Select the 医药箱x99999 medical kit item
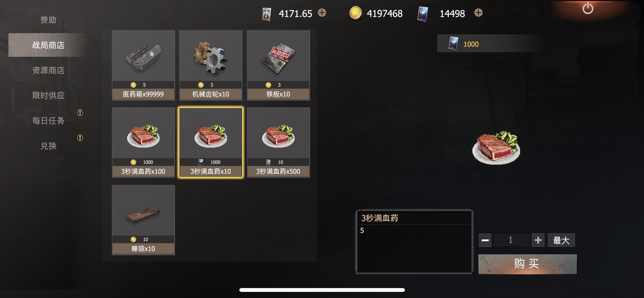Viewport: 644px width, 298px height. coord(143,65)
